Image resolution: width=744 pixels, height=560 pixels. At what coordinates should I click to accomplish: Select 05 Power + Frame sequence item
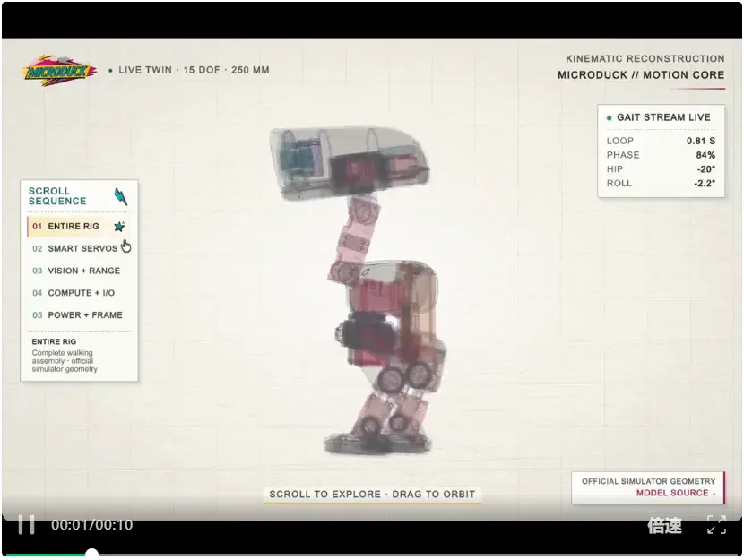tap(78, 315)
